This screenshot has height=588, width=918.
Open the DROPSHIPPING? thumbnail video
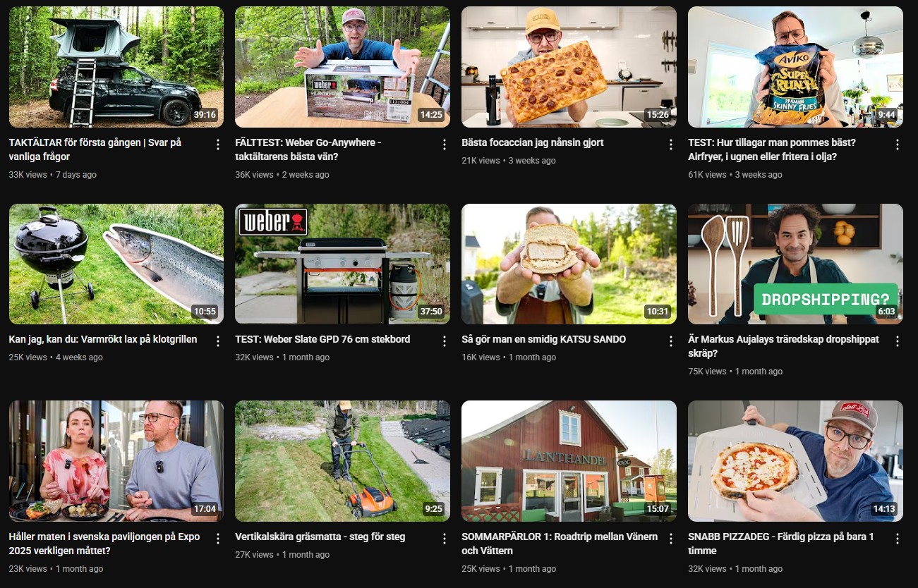[795, 264]
